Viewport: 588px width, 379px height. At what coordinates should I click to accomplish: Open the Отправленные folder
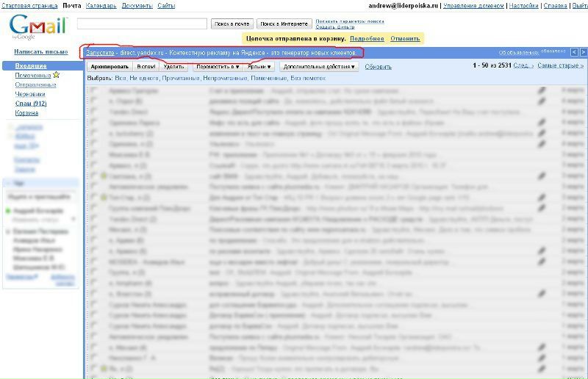point(35,84)
